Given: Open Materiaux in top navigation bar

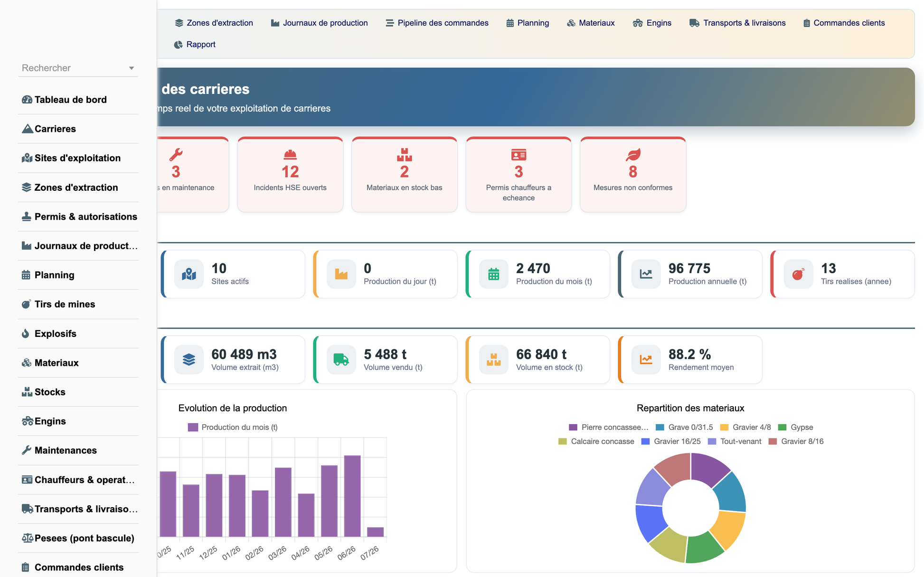Looking at the screenshot, I should click(x=591, y=23).
